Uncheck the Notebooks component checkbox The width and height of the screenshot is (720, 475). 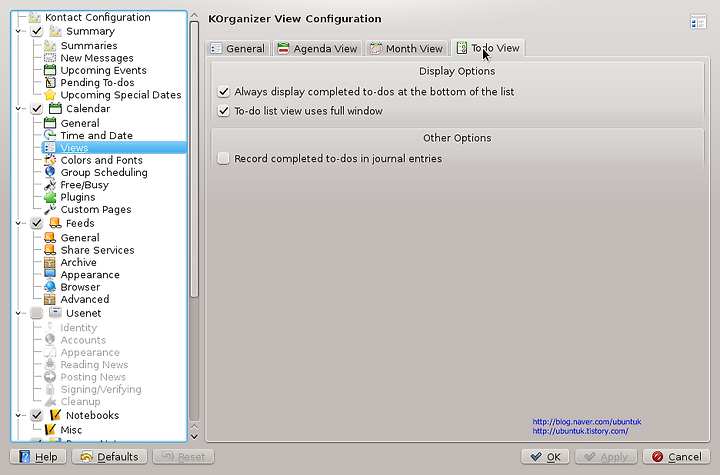coord(36,415)
